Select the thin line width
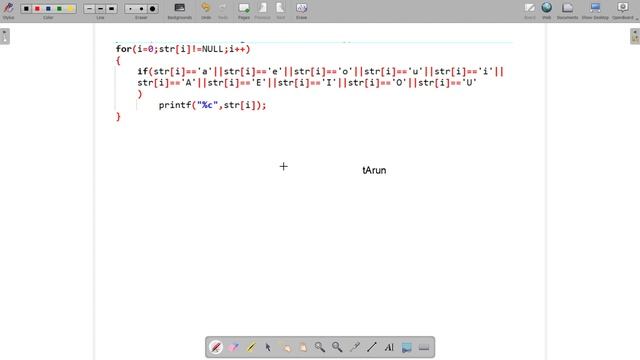The width and height of the screenshot is (640, 360). (89, 9)
